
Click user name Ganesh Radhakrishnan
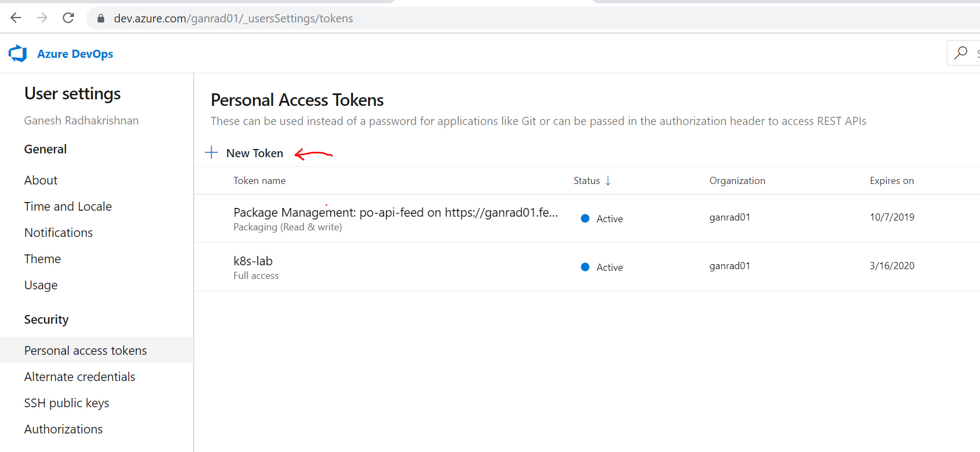81,121
